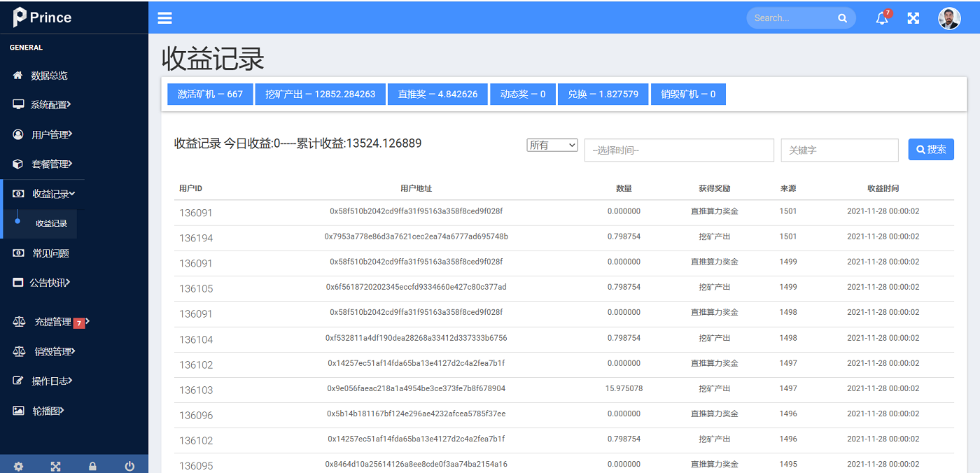This screenshot has height=473, width=980.
Task: Click the lock icon in sidebar footer
Action: click(x=92, y=466)
